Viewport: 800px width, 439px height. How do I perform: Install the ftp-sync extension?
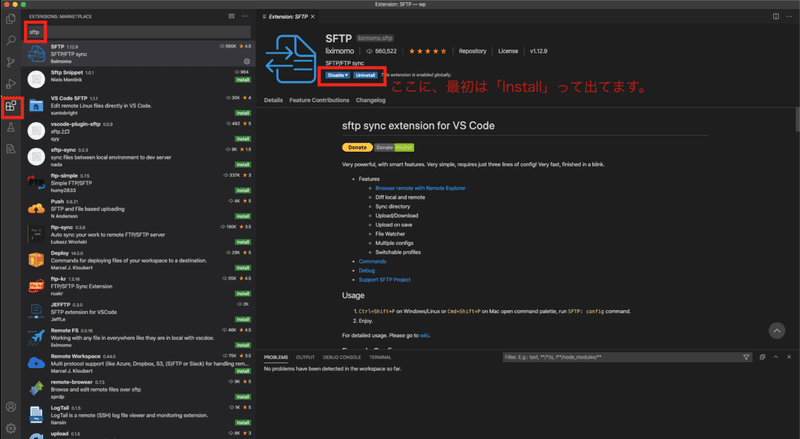tap(242, 242)
